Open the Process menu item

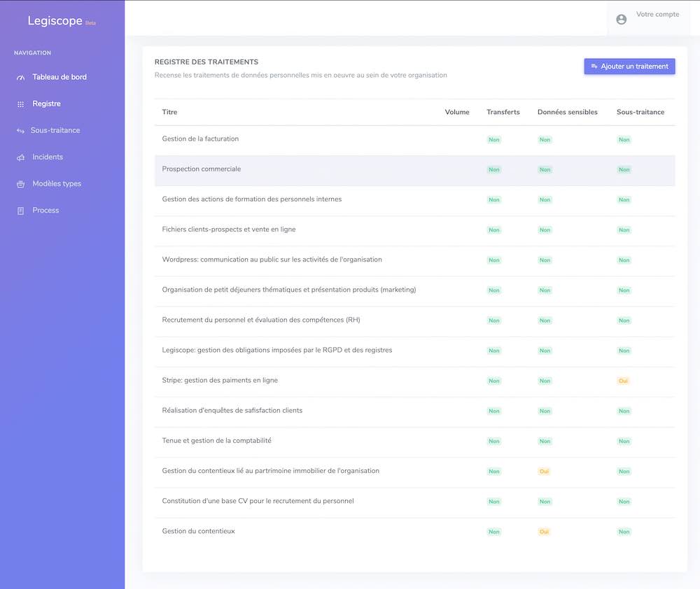coord(45,210)
